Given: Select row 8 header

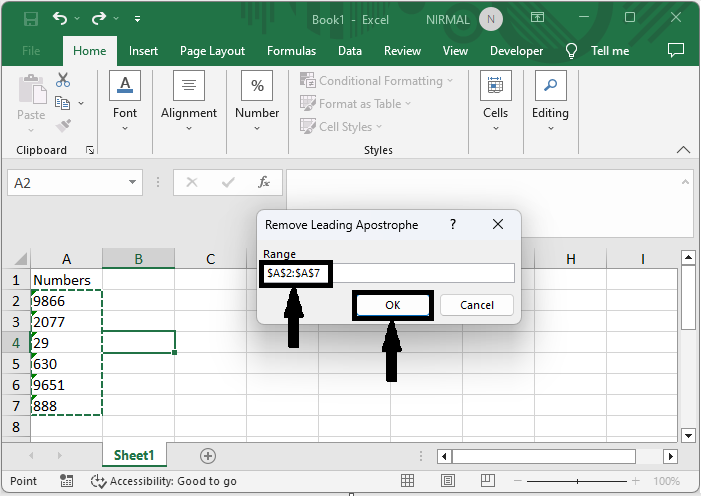Looking at the screenshot, I should click(16, 427).
